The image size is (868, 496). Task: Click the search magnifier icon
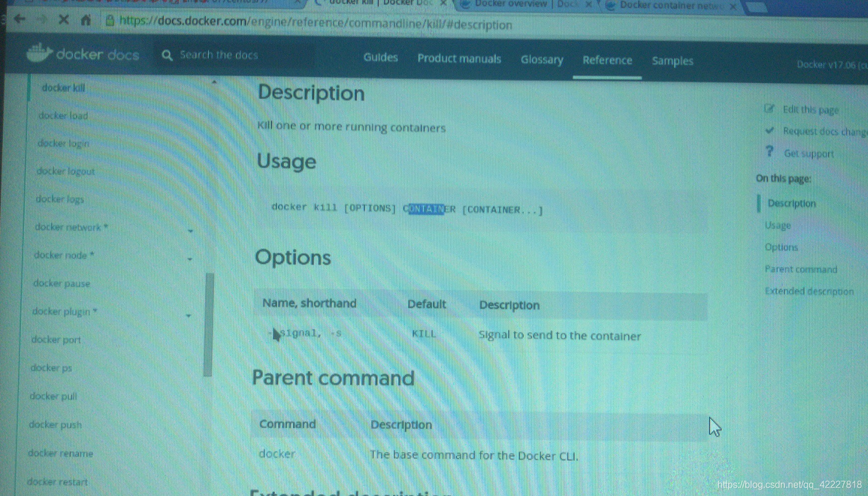[x=167, y=55]
